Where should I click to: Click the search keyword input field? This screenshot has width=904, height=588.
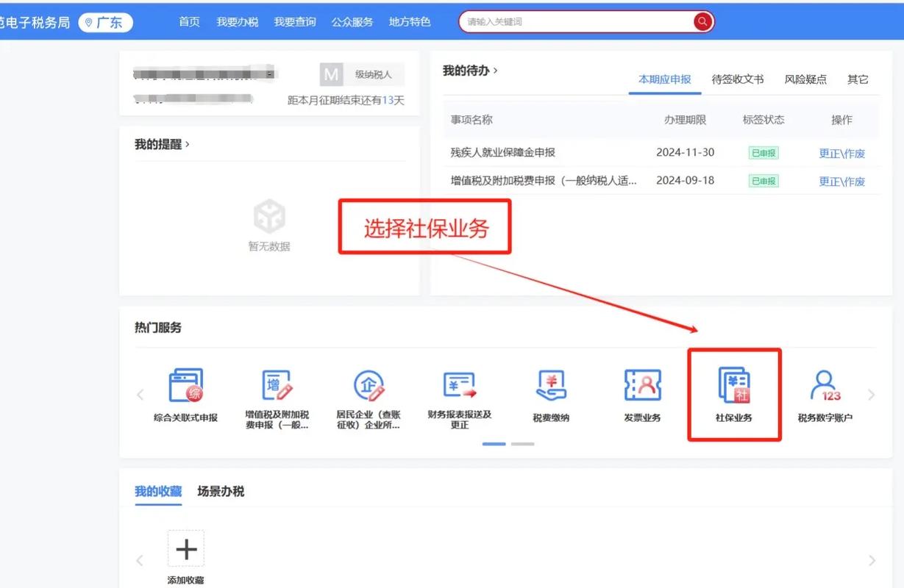(x=577, y=22)
